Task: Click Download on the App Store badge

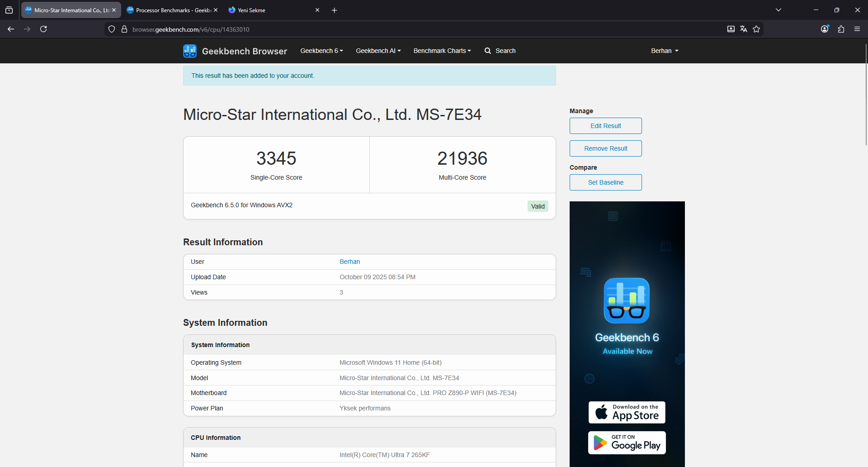Action: tap(627, 412)
